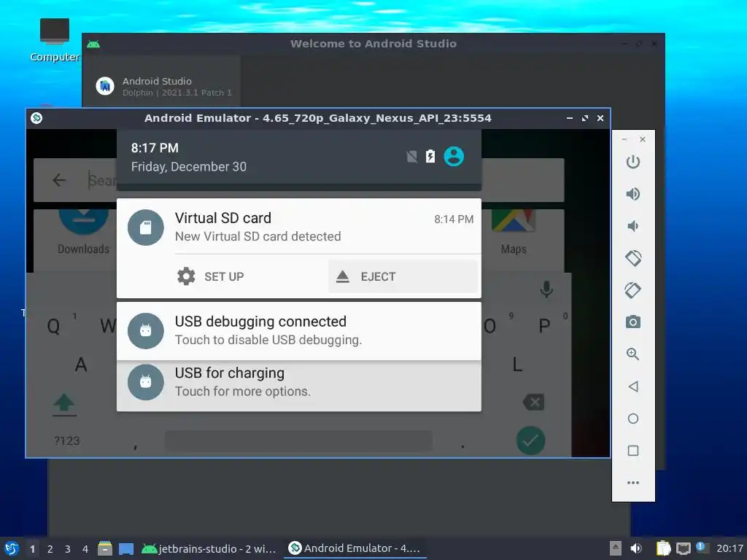Image resolution: width=747 pixels, height=560 pixels.
Task: Tap the USB debugging Android icon
Action: (x=146, y=331)
